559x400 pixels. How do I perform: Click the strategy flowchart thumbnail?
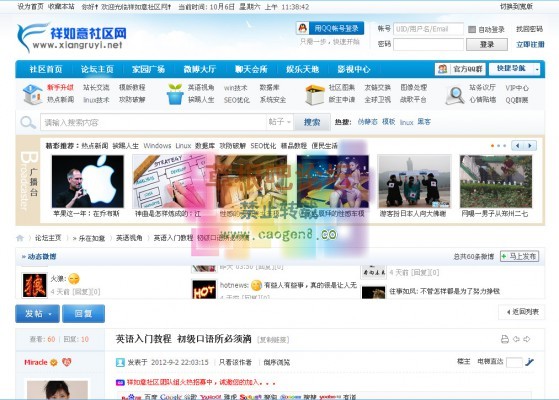click(x=168, y=181)
